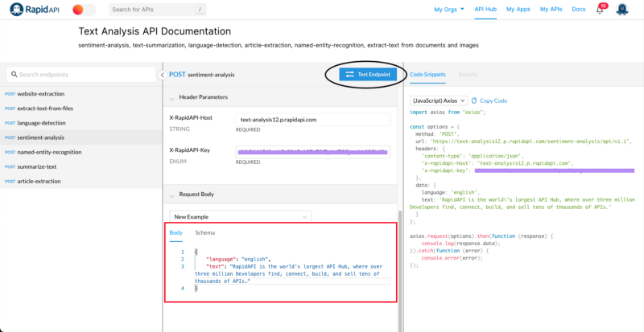Screen dimensions: 644x332
Task: Click the copy clipboard icon
Action: coord(474,100)
